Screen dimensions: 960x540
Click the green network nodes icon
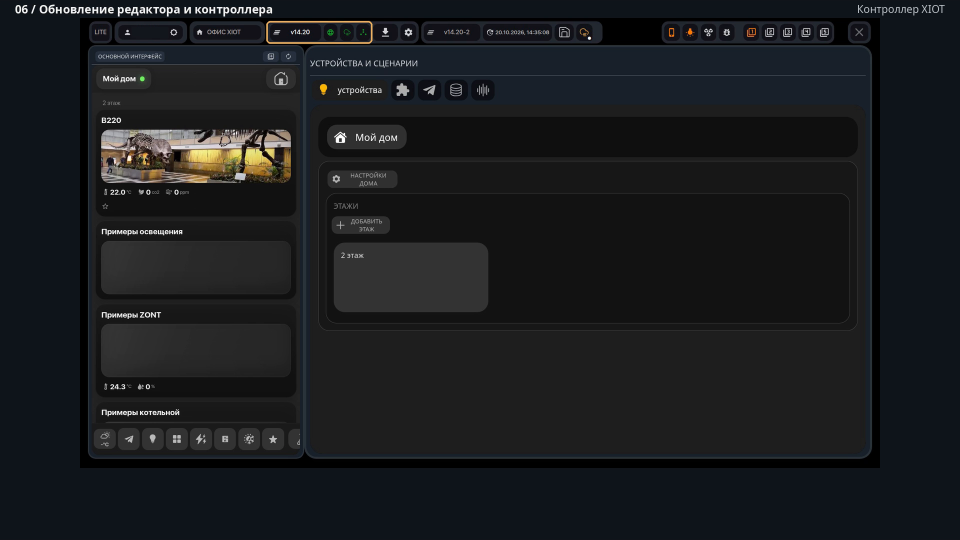[363, 32]
